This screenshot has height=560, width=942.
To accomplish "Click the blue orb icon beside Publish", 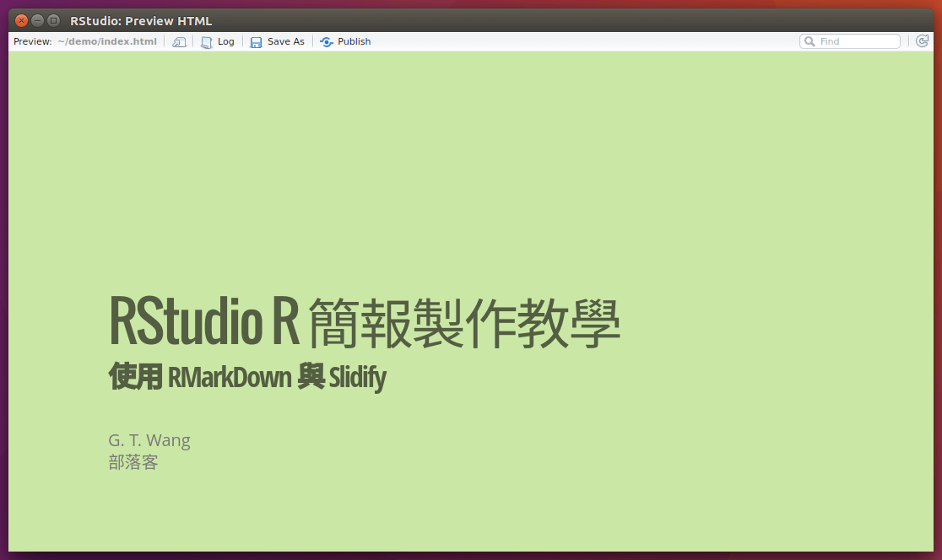I will tap(325, 41).
